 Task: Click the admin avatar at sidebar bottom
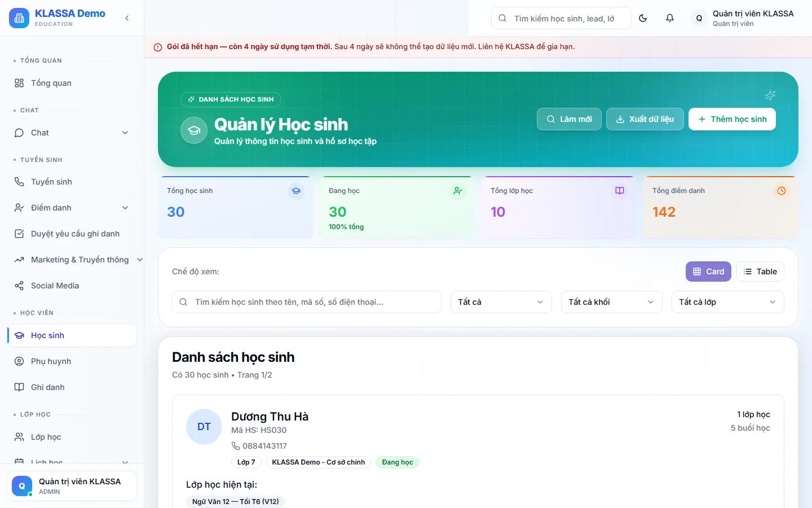pos(22,486)
